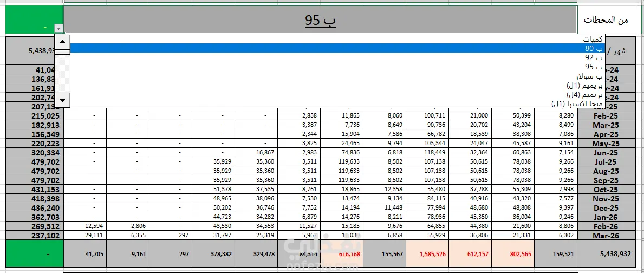The height and width of the screenshot is (273, 644).
Task: Click the row total 156,549 cell
Action: [35, 134]
